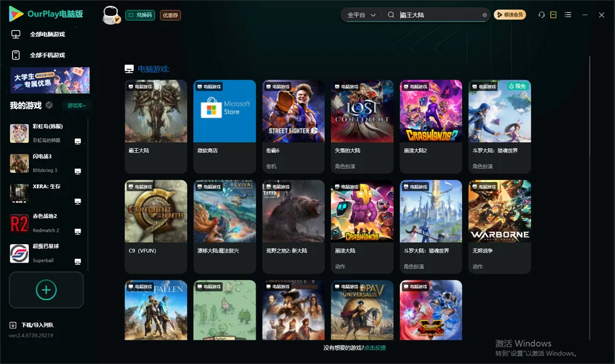
Task: Select 全部手机游戏 in the sidebar
Action: (38, 55)
